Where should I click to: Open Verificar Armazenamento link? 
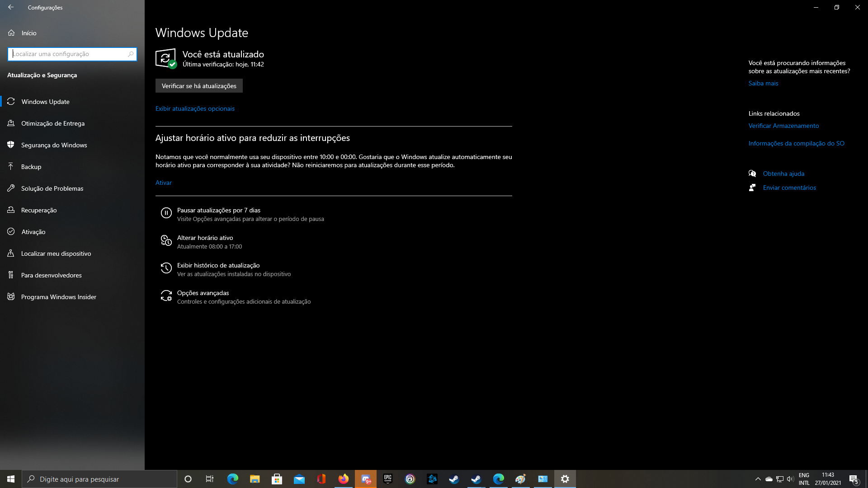pos(783,126)
